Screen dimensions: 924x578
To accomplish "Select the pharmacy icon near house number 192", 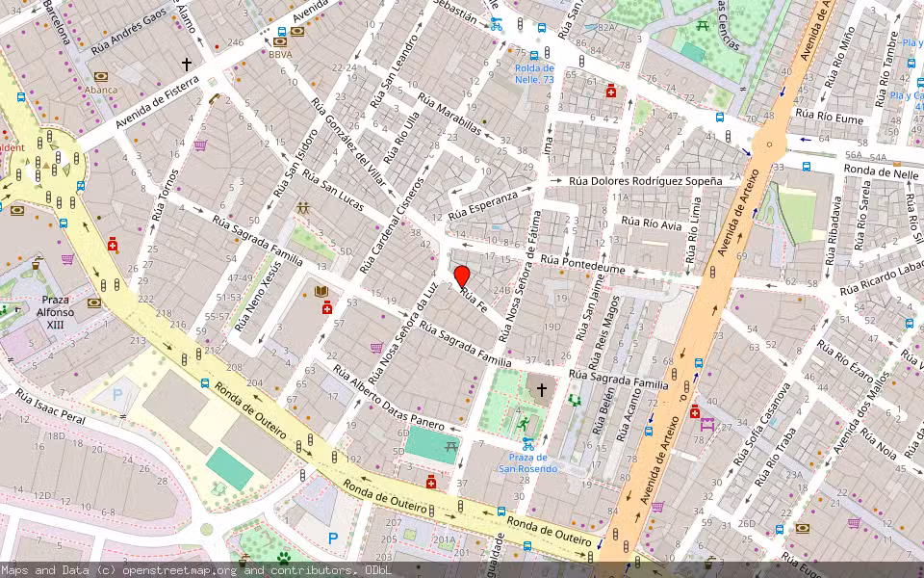I will pyautogui.click(x=431, y=482).
